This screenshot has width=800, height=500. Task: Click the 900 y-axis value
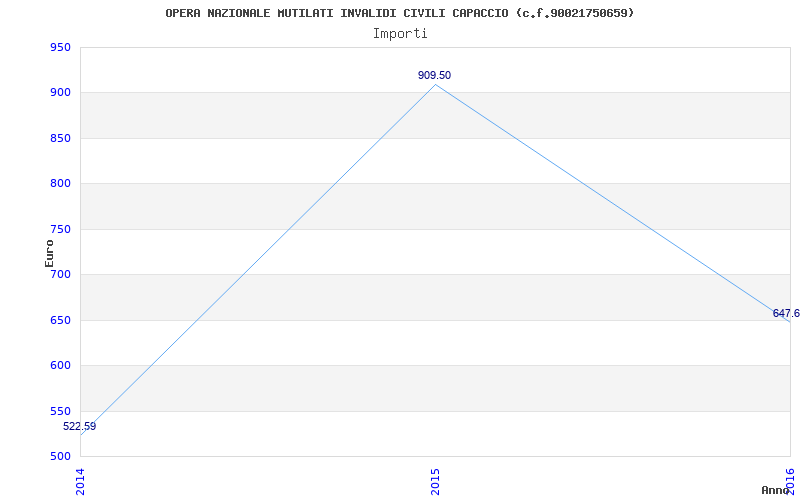click(x=60, y=93)
